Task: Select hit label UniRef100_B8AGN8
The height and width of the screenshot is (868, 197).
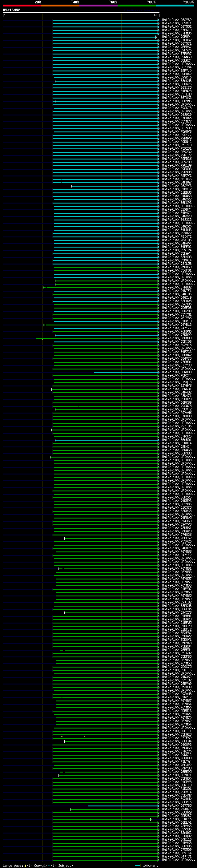Action: [x=177, y=81]
